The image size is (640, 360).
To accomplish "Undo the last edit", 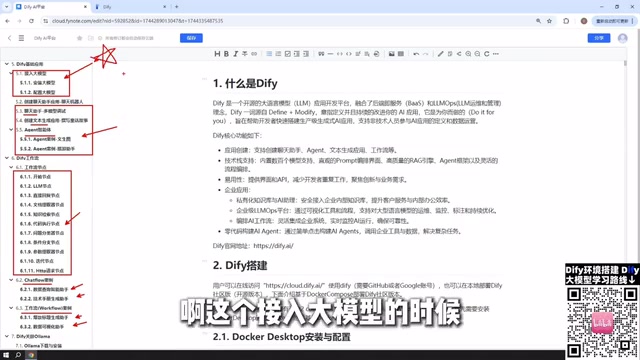I will [x=416, y=54].
